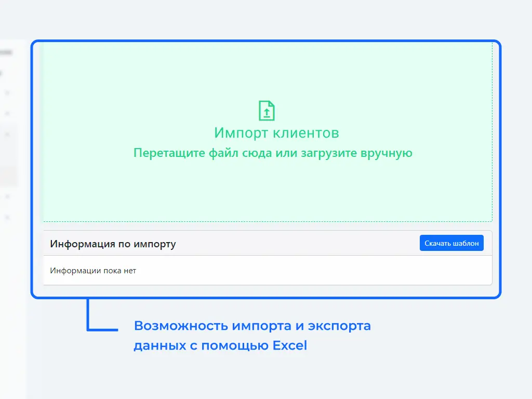Click the word "Excel" in the caption

point(290,345)
